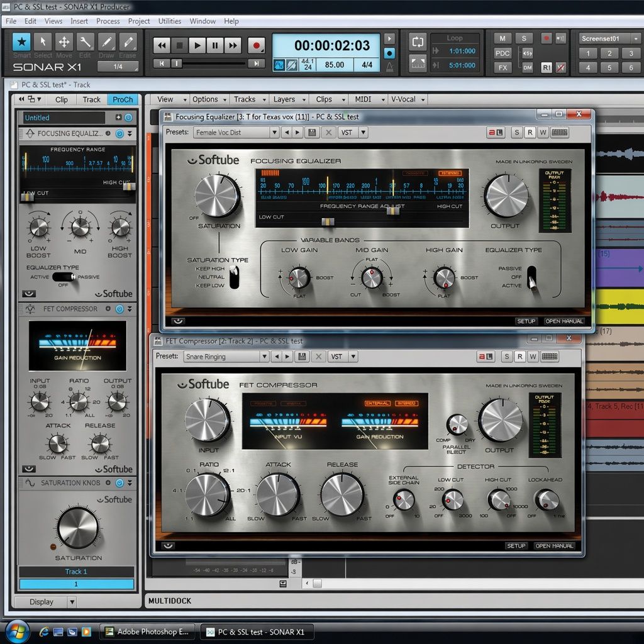Flip the Saturation Type switch
The height and width of the screenshot is (644, 644).
[x=234, y=277]
